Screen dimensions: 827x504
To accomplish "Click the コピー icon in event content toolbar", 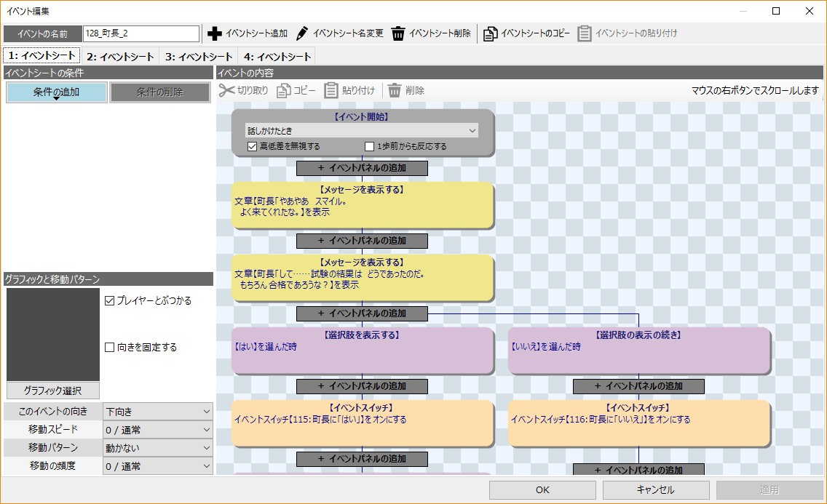I will tap(284, 91).
